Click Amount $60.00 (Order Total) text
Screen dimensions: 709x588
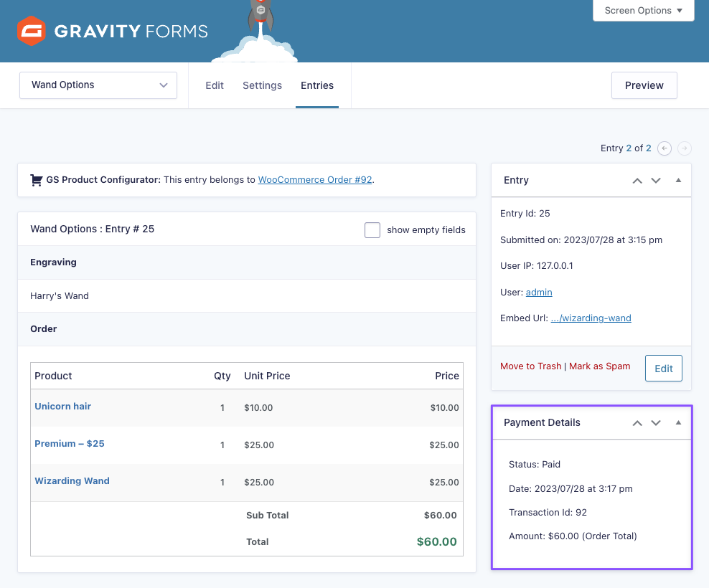(x=573, y=536)
